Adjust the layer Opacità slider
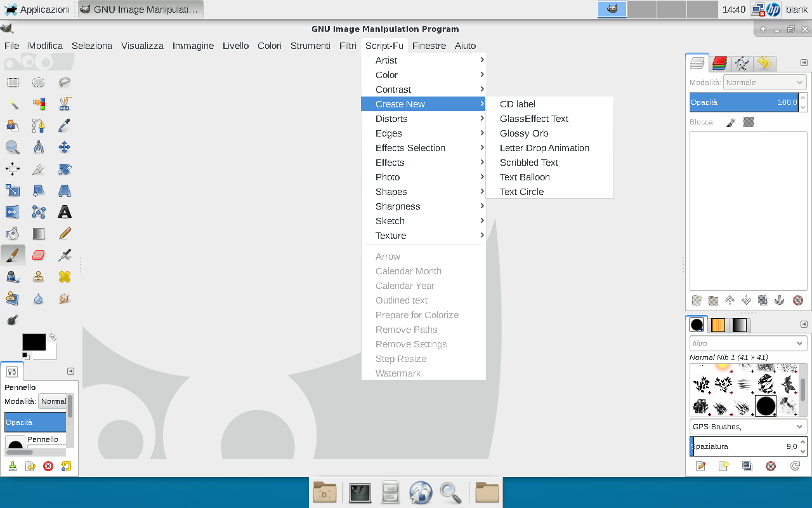This screenshot has width=812, height=508. click(743, 102)
